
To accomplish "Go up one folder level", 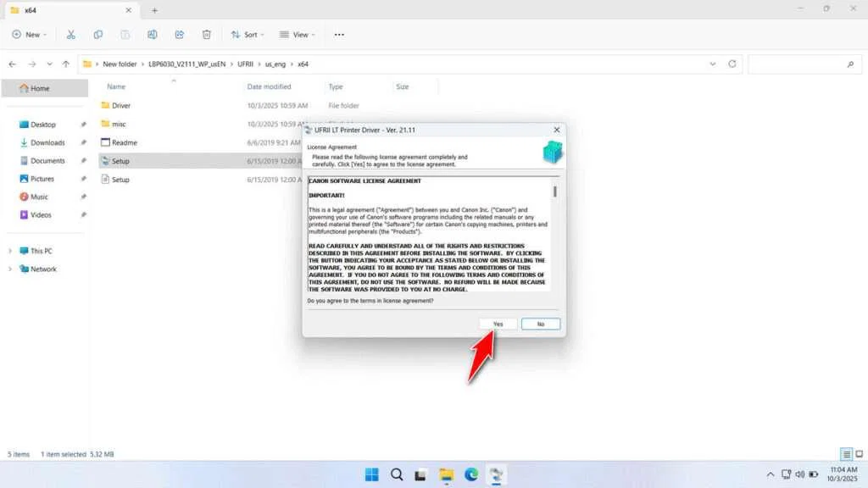I will tap(65, 64).
